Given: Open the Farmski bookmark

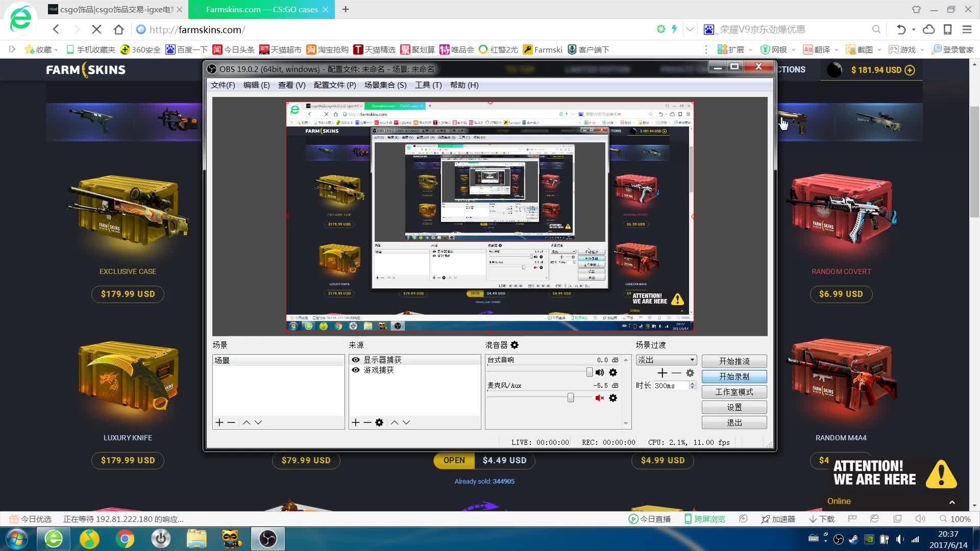Looking at the screenshot, I should pyautogui.click(x=543, y=49).
